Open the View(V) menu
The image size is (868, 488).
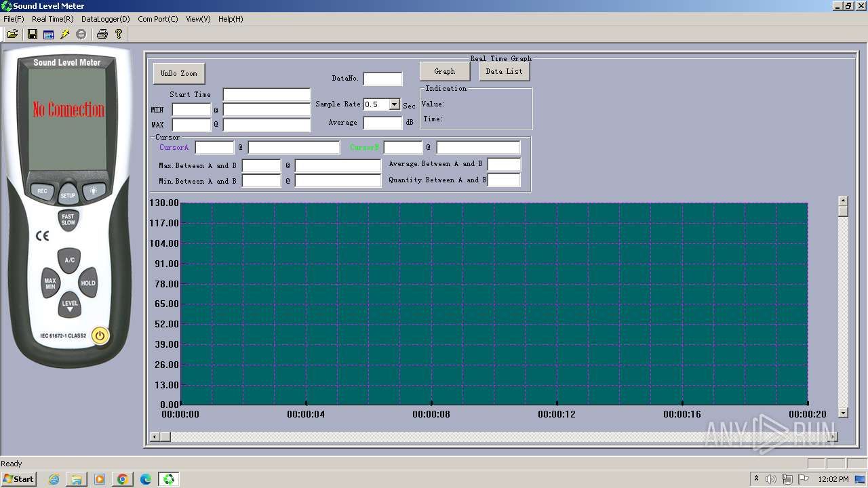(198, 19)
